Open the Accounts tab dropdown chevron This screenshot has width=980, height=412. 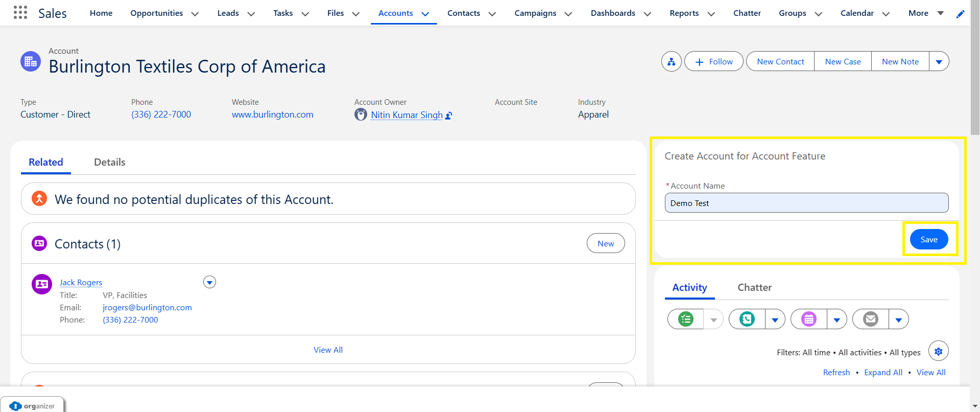coord(425,14)
